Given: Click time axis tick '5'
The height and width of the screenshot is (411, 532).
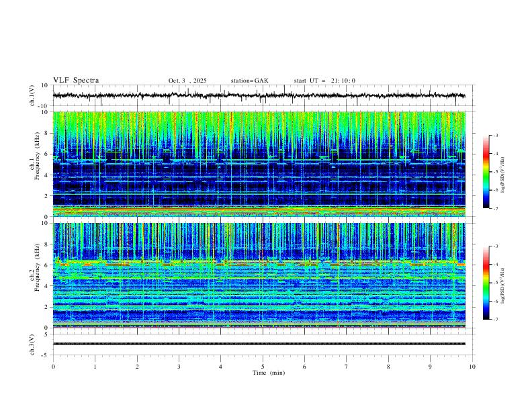Looking at the screenshot, I should click(263, 367).
